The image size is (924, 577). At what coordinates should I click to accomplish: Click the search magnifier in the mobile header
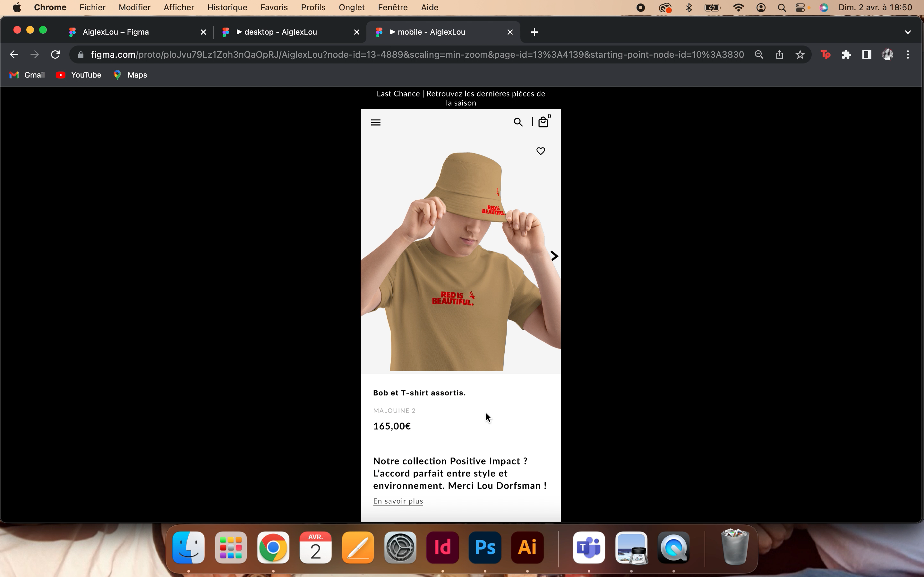coord(518,122)
